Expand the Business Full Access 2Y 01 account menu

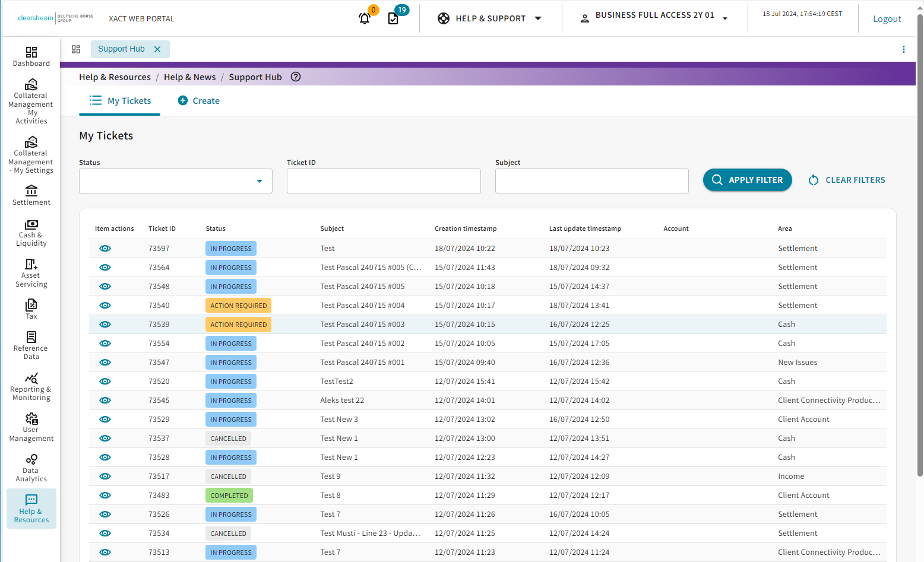click(x=653, y=15)
